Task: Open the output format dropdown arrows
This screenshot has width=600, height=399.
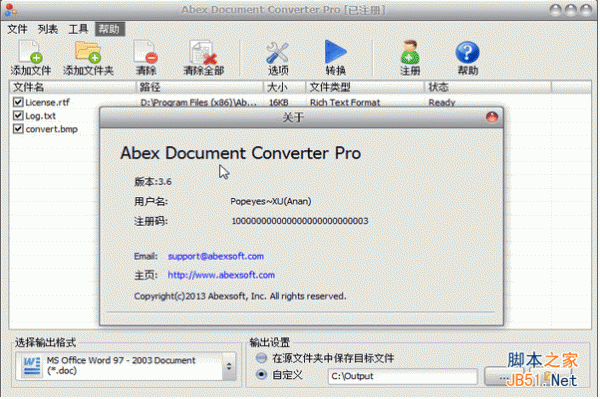Action: click(229, 366)
